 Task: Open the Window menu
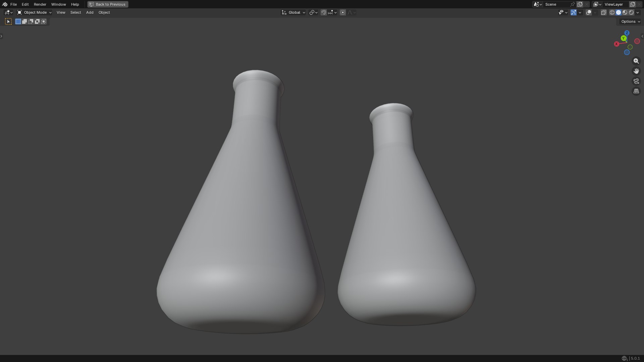(58, 4)
